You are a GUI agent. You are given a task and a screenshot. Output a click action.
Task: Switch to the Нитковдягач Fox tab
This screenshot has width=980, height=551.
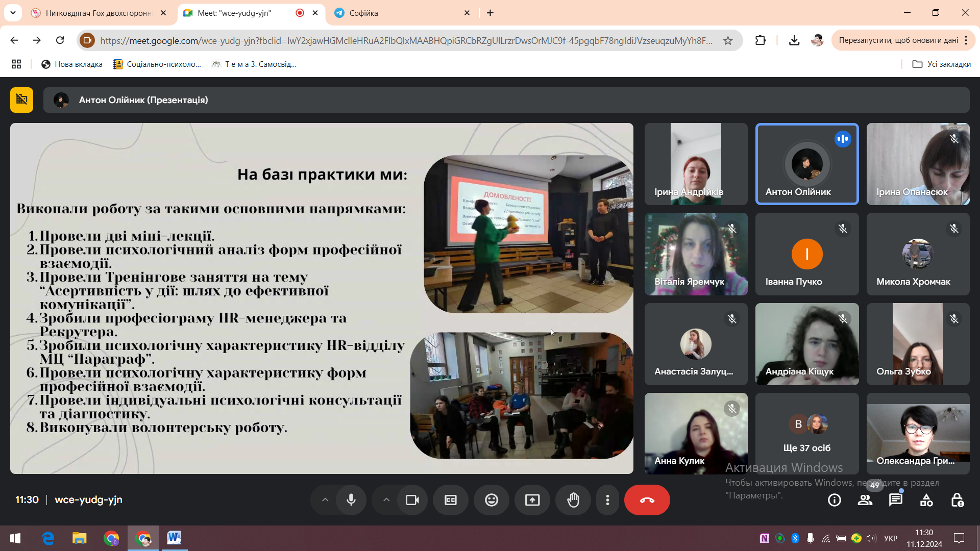point(98,13)
